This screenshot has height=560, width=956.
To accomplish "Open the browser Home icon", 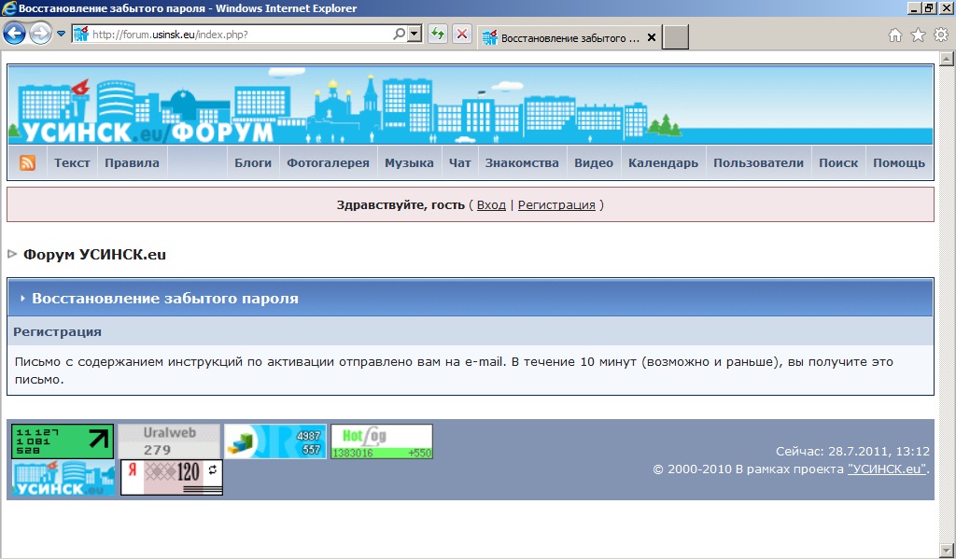I will click(x=895, y=35).
